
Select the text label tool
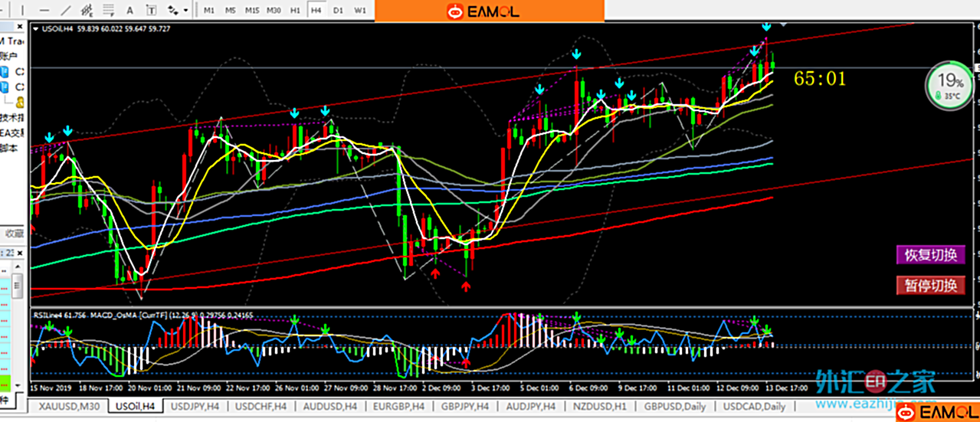pos(151,11)
